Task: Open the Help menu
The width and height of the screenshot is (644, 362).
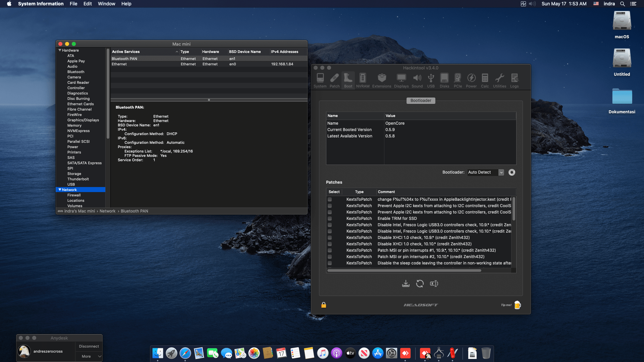Action: [126, 4]
